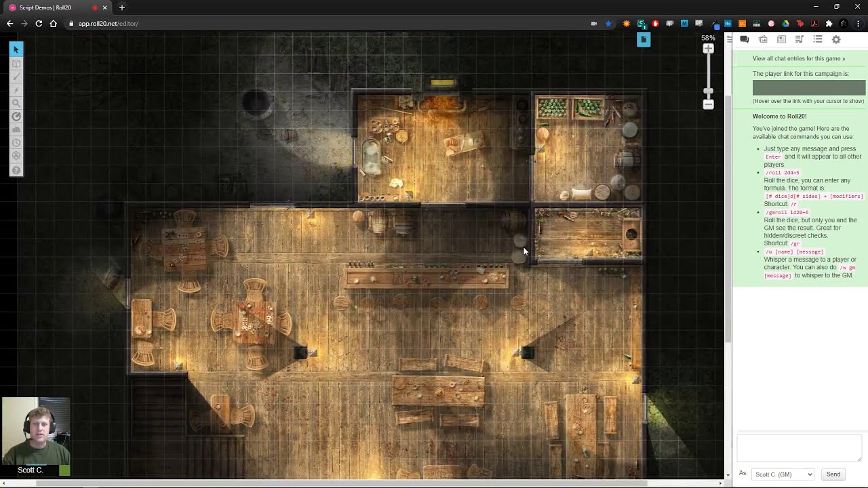Screen dimensions: 868x488
Task: Select the magnifier Zoom tool
Action: tap(16, 103)
